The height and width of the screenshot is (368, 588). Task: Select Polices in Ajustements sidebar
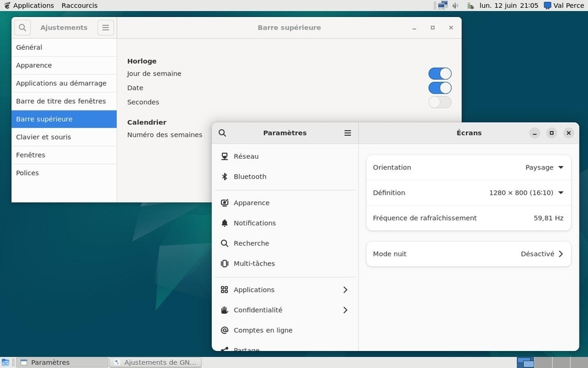[64, 173]
